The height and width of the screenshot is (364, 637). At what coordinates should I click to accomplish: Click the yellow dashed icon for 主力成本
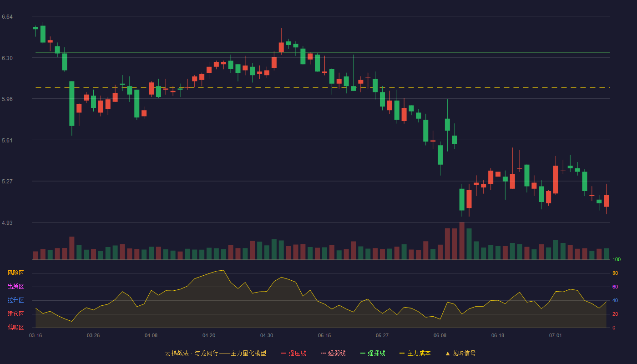[402, 353]
